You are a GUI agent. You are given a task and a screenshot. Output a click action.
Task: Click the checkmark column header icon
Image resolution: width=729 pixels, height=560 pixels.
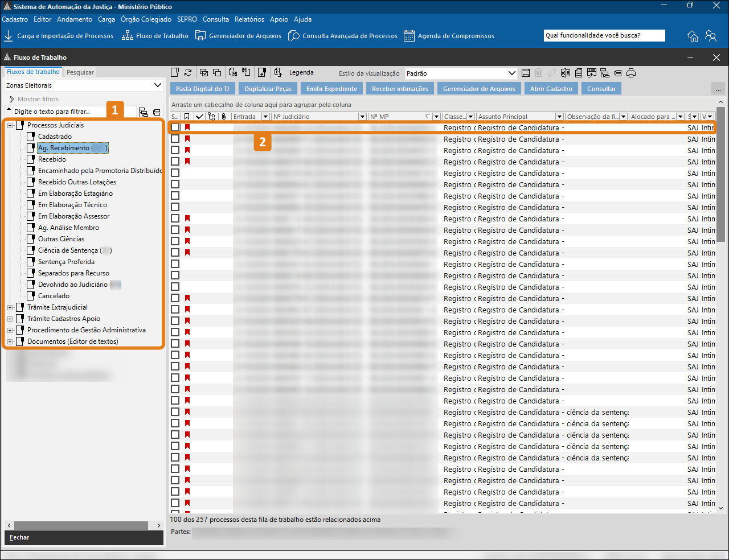pyautogui.click(x=199, y=117)
